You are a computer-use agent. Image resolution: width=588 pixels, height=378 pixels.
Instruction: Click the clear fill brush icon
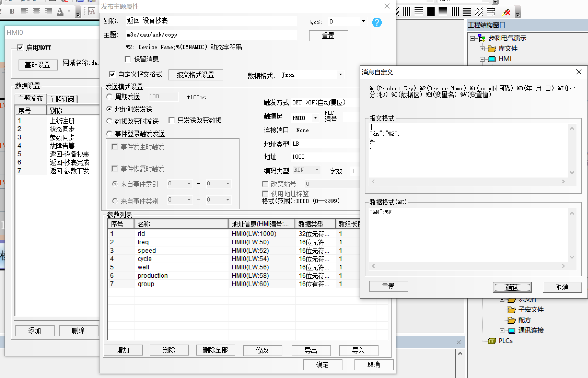click(507, 12)
